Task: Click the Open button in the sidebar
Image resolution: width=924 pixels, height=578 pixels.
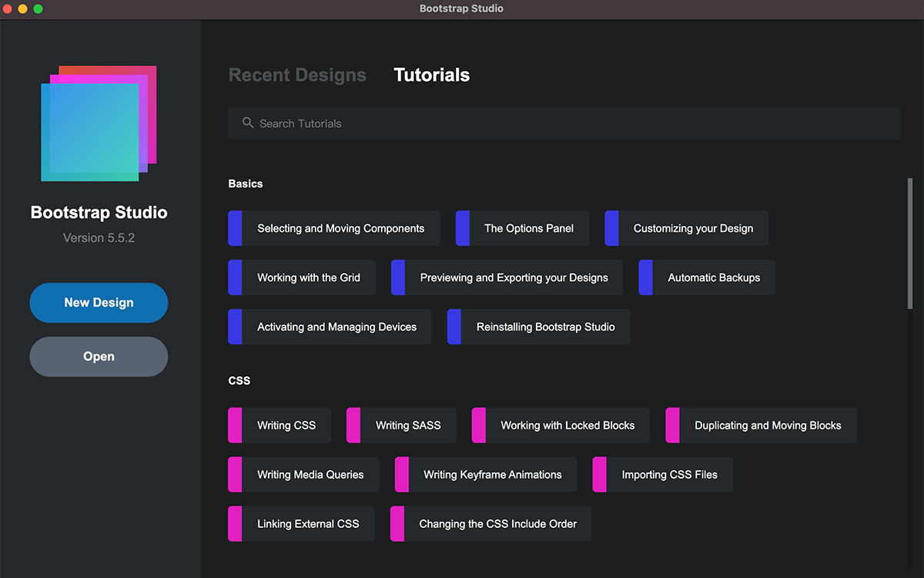Action: [x=99, y=357]
